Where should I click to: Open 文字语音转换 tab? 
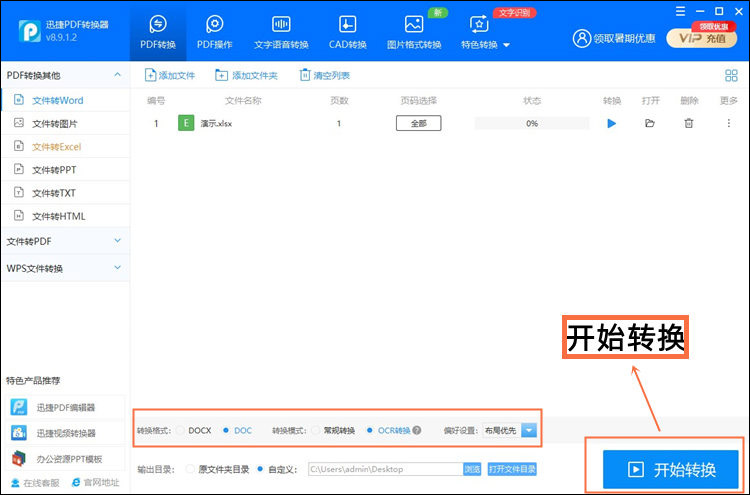tap(281, 33)
